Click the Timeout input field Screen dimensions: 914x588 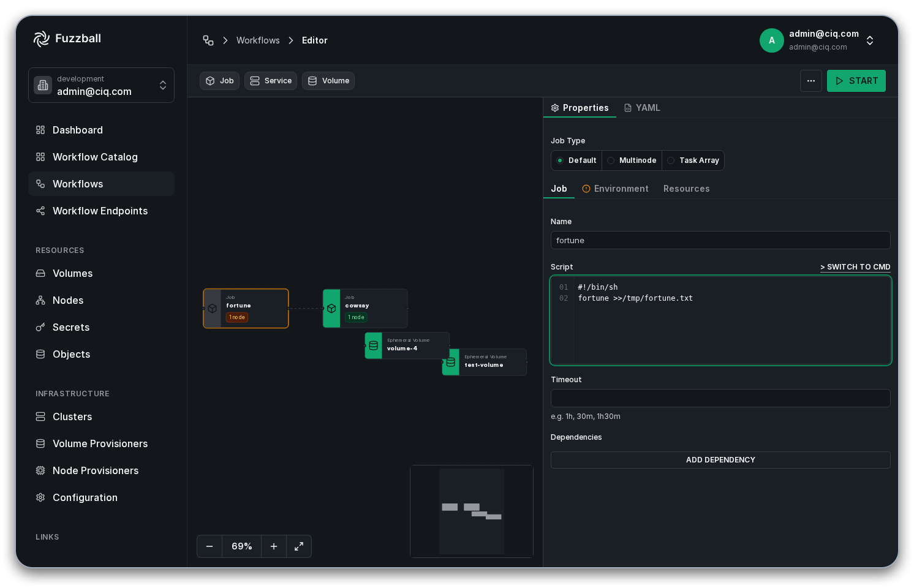pos(720,398)
